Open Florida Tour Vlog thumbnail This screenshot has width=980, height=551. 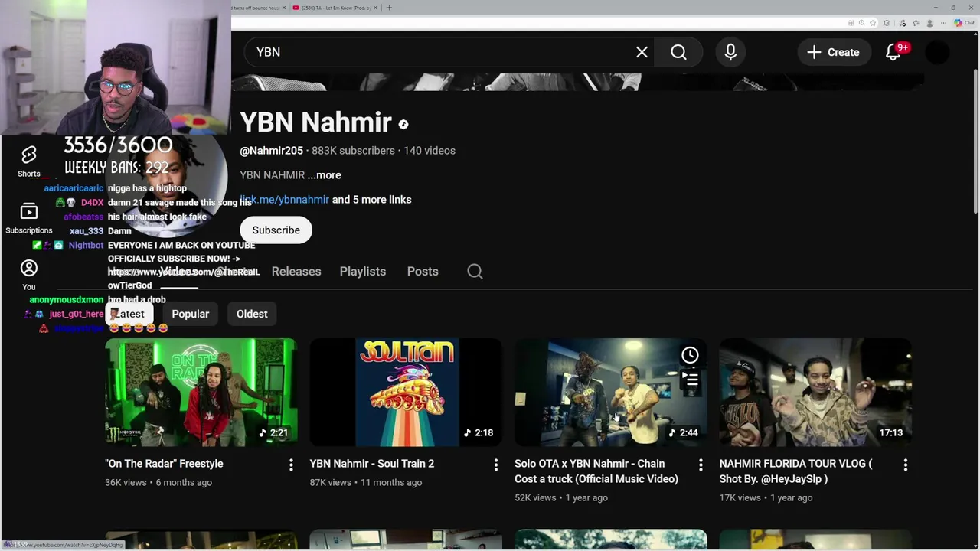pos(815,393)
